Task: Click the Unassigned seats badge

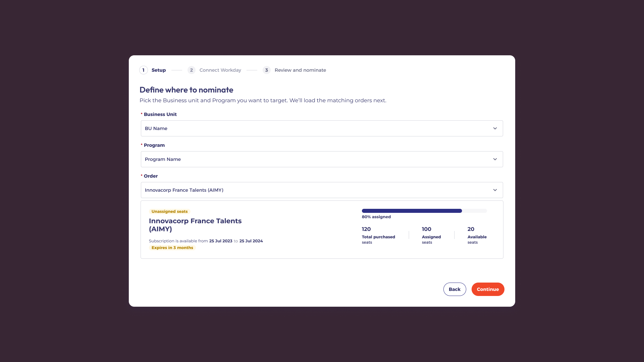Action: point(169,211)
